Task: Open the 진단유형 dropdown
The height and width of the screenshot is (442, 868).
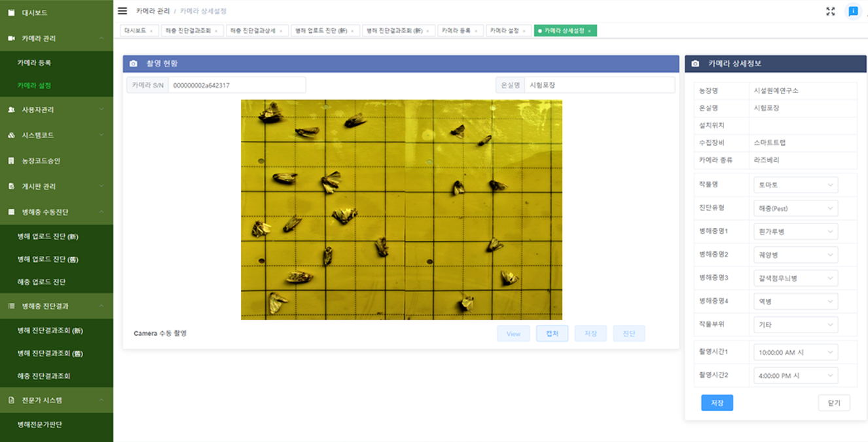Action: tap(795, 209)
